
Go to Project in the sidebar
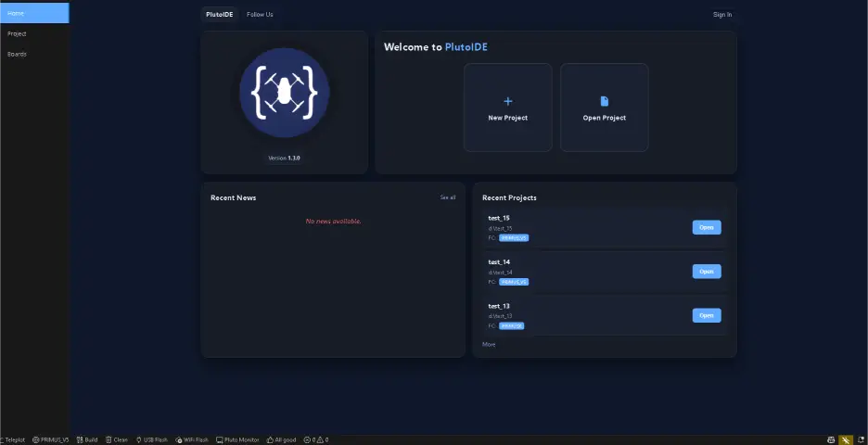click(x=17, y=33)
